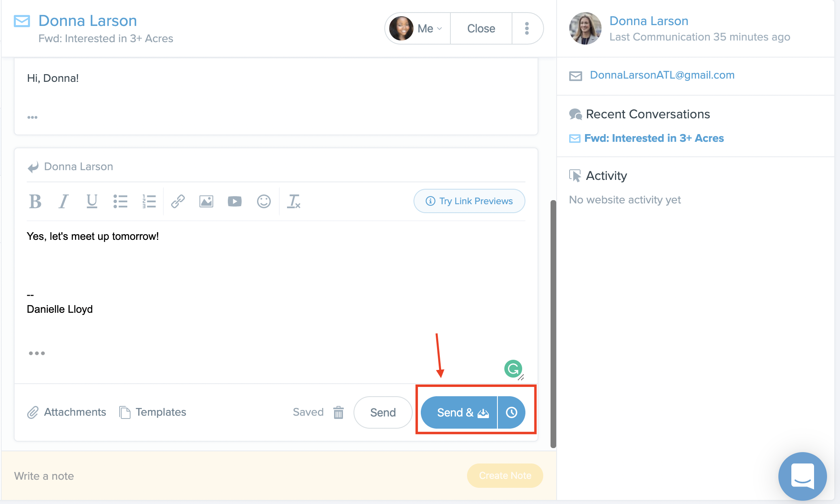Expand the trimmed quoted email content

click(37, 353)
